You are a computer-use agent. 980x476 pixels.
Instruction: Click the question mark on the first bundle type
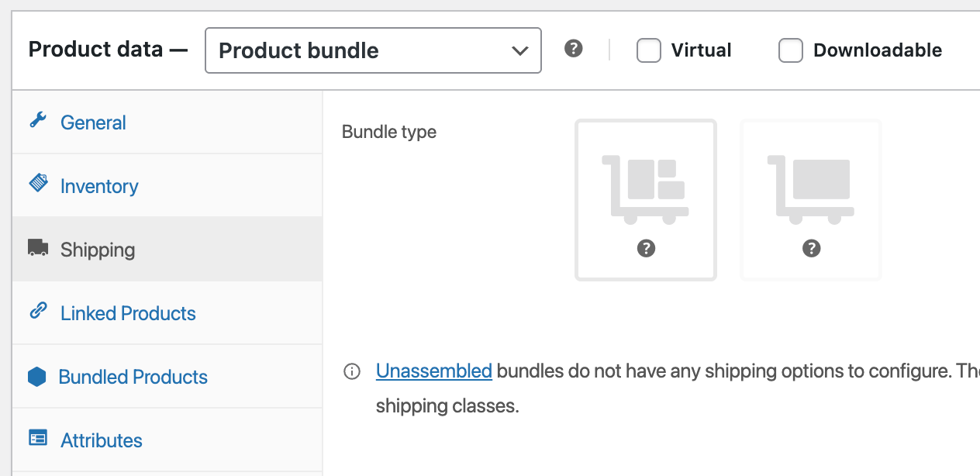coord(645,248)
